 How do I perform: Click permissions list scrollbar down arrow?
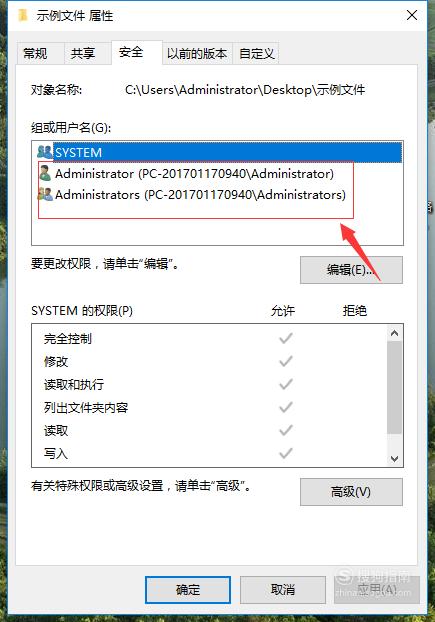394,459
